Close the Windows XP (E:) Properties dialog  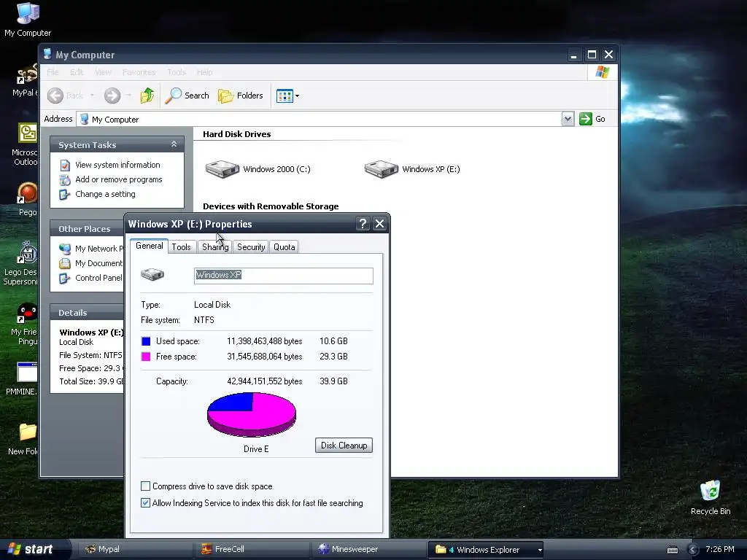[x=379, y=224]
